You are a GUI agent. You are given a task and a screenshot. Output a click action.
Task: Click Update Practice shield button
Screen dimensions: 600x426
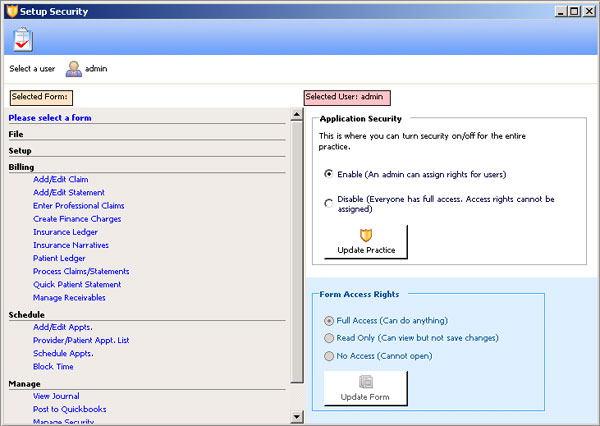coord(366,241)
